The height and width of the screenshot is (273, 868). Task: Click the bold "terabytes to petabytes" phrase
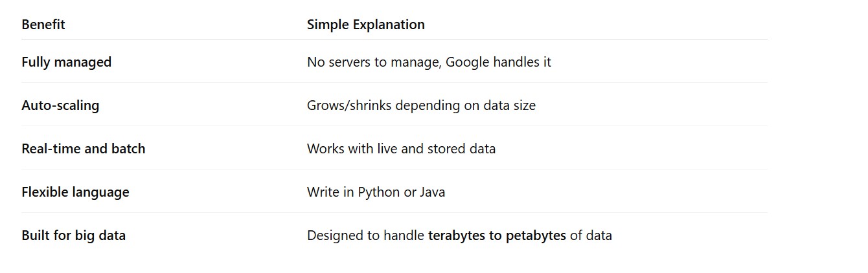(497, 235)
